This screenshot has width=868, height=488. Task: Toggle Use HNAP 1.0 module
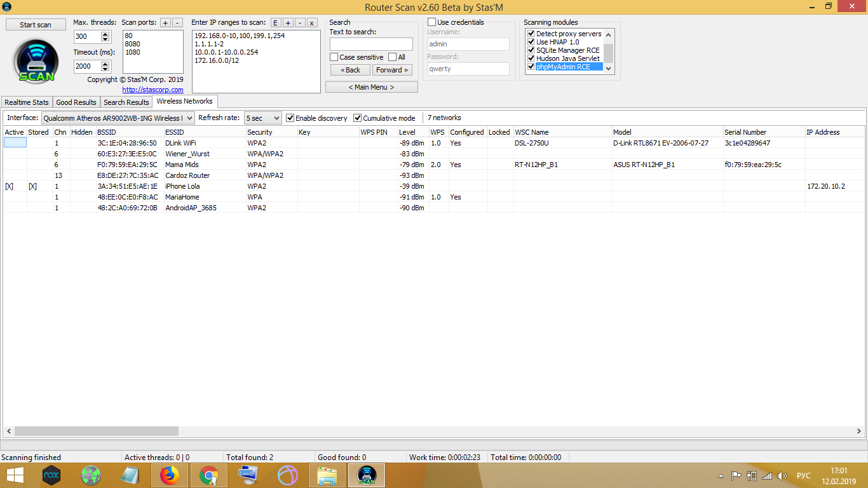(531, 42)
